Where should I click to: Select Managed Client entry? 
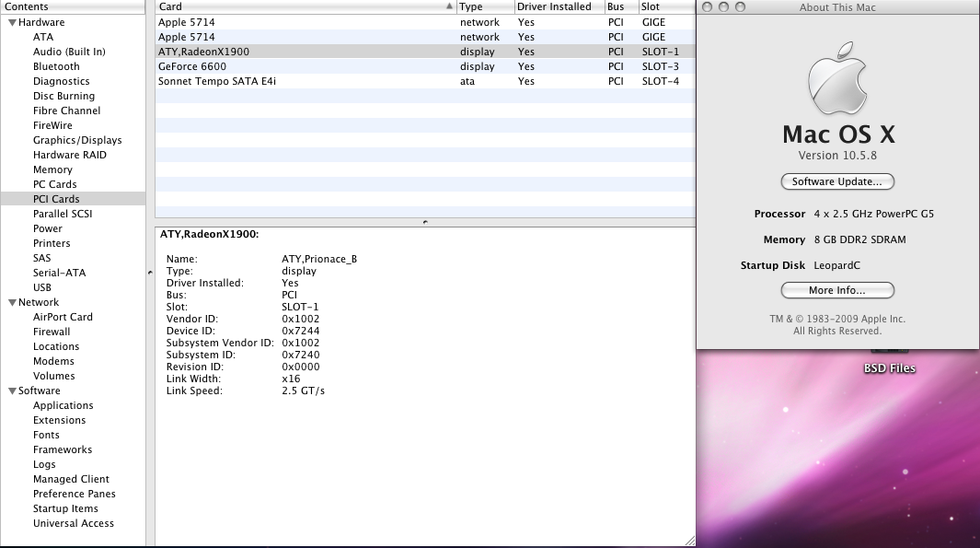[71, 479]
